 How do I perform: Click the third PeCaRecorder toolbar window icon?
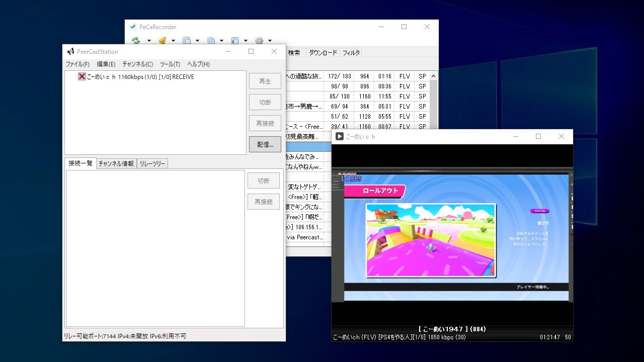click(x=186, y=41)
